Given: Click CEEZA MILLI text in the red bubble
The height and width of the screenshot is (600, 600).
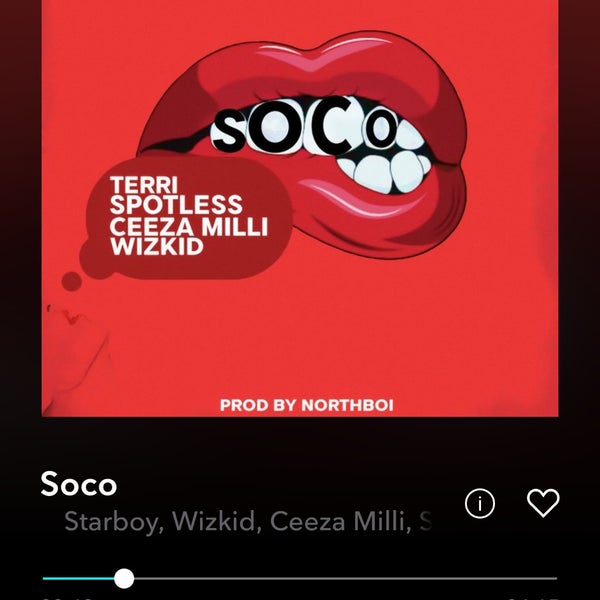Looking at the screenshot, I should [189, 226].
